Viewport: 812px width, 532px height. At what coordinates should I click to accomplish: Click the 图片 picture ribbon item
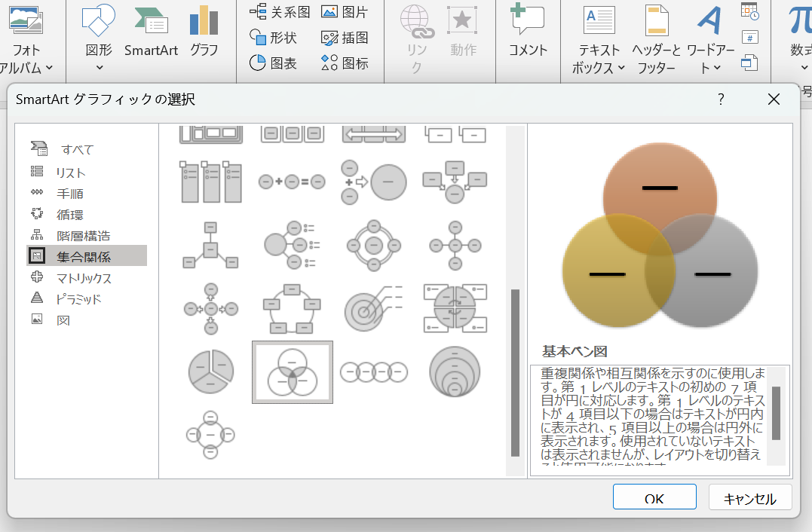click(x=345, y=12)
